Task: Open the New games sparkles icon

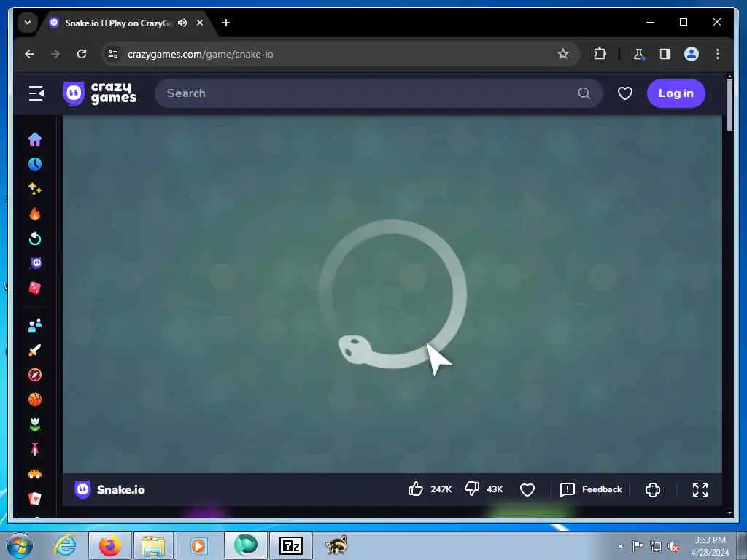Action: pos(35,189)
